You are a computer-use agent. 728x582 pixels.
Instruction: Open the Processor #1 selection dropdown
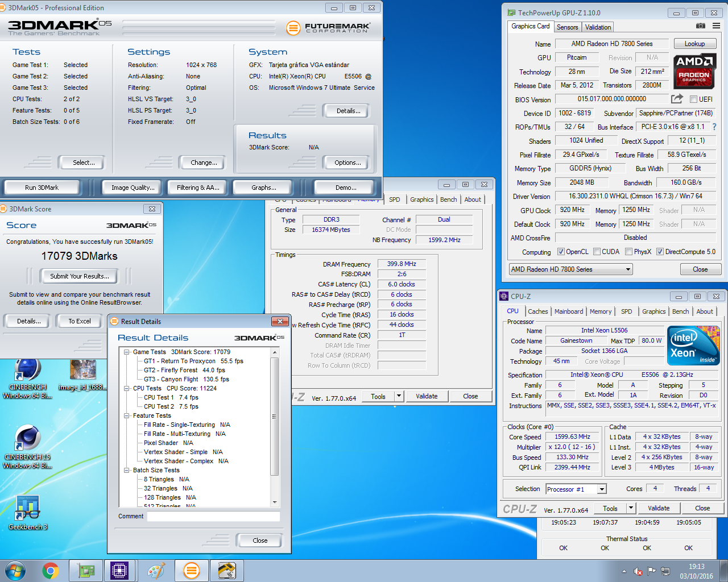pos(576,489)
